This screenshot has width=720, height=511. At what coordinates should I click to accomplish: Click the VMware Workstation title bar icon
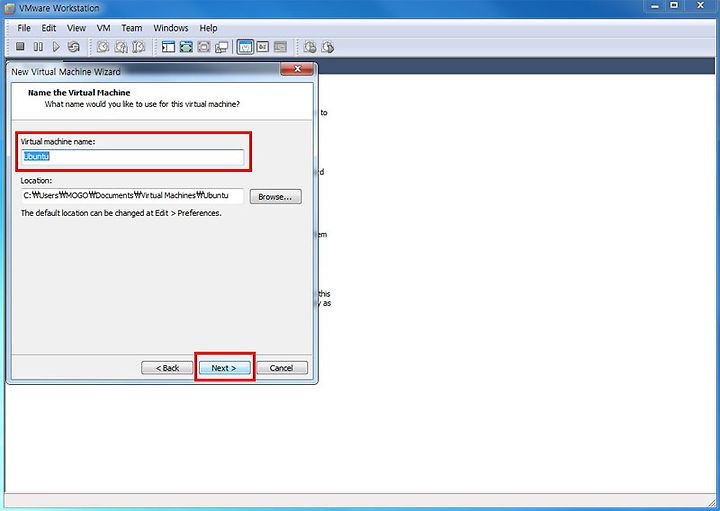click(9, 8)
